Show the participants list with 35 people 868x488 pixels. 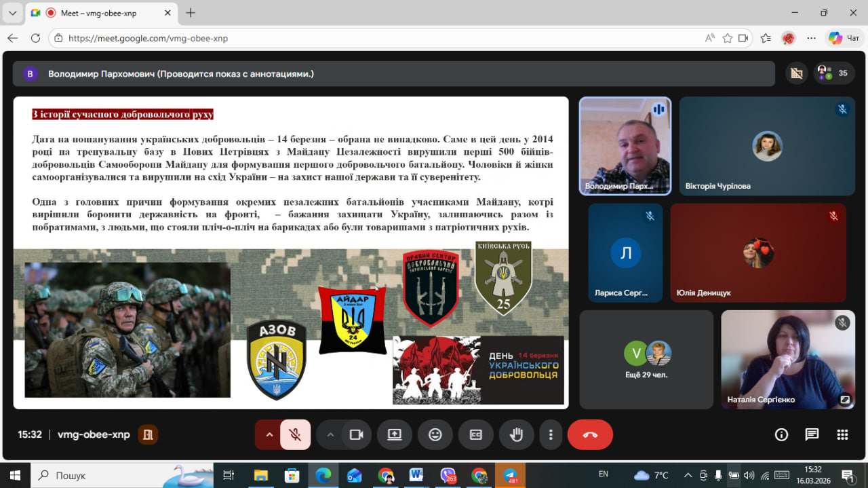pos(834,73)
